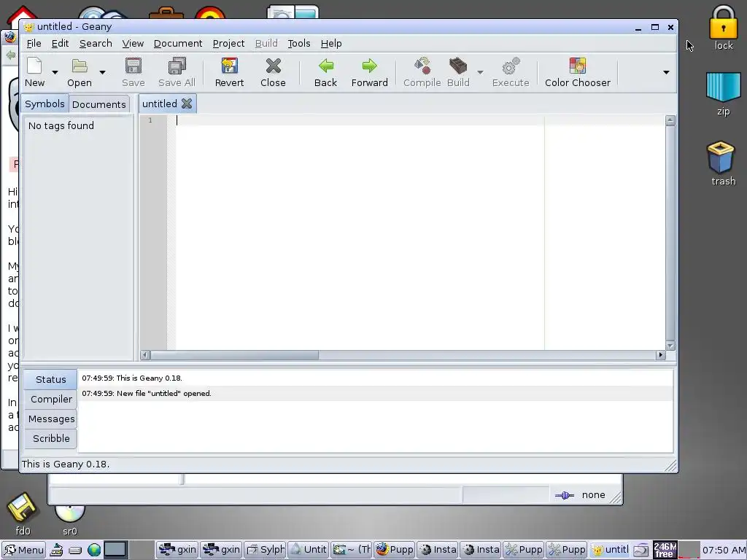Click the Build toolbar icon
The height and width of the screenshot is (560, 747).
coord(458,72)
